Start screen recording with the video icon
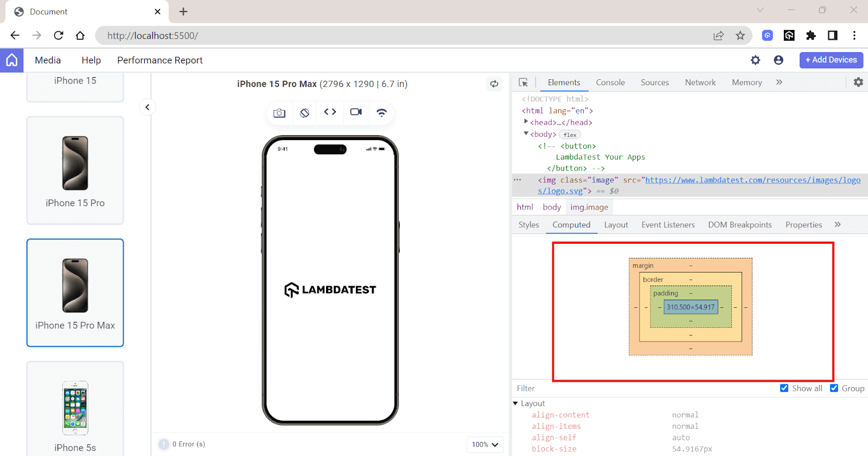868x456 pixels. (x=356, y=112)
